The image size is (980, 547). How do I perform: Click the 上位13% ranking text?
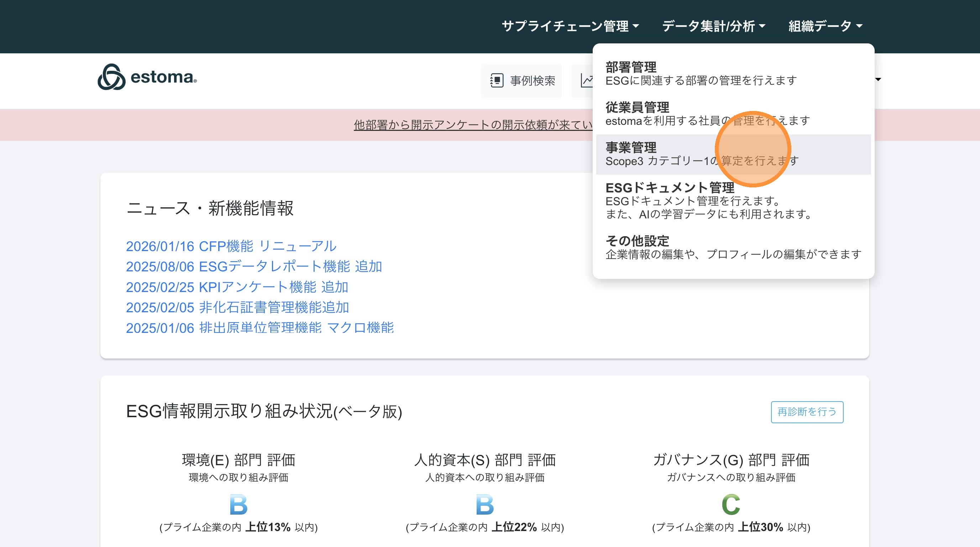tap(268, 527)
